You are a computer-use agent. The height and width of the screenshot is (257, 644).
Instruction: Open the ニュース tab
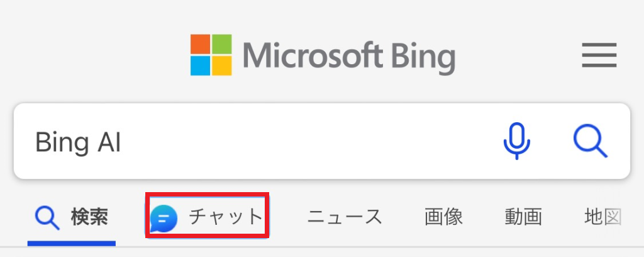345,217
